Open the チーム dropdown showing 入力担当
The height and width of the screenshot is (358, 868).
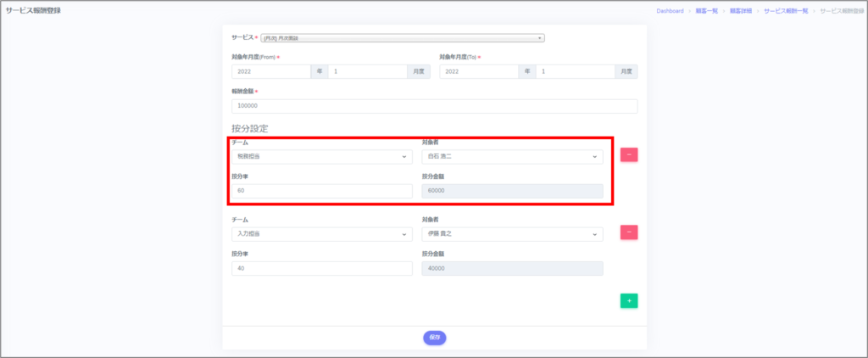point(321,234)
